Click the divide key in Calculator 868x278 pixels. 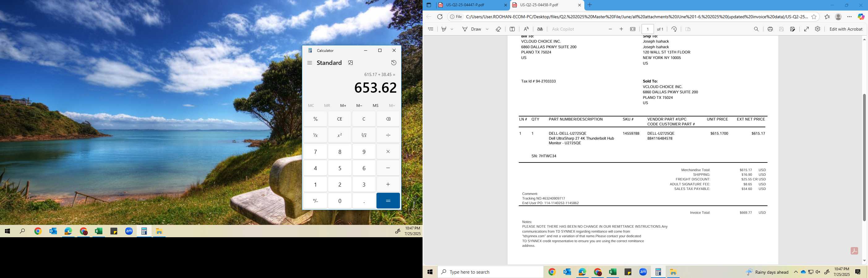pyautogui.click(x=388, y=135)
